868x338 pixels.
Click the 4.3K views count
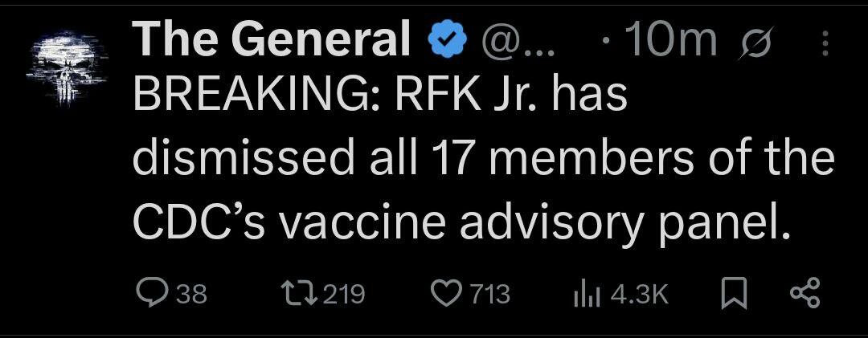pyautogui.click(x=640, y=294)
